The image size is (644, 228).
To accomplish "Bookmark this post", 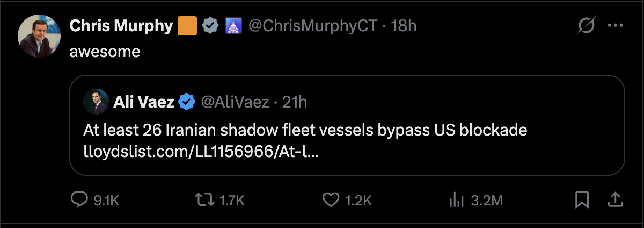I will click(x=582, y=201).
